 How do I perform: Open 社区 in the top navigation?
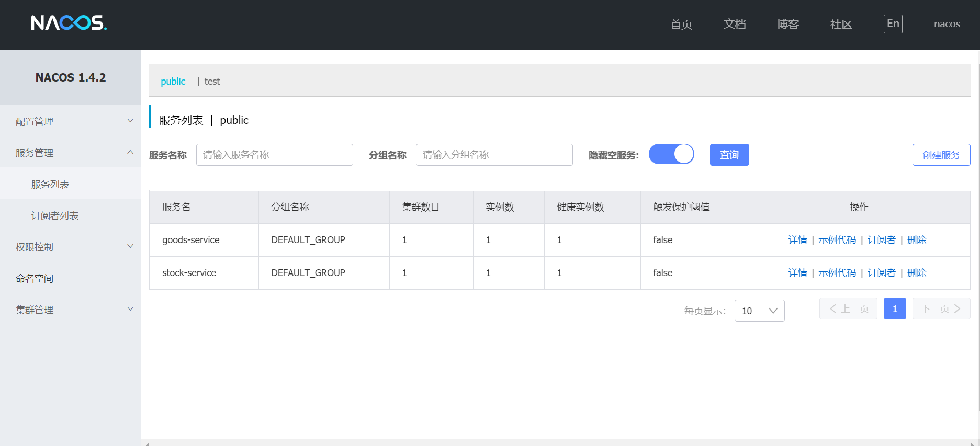coord(841,24)
